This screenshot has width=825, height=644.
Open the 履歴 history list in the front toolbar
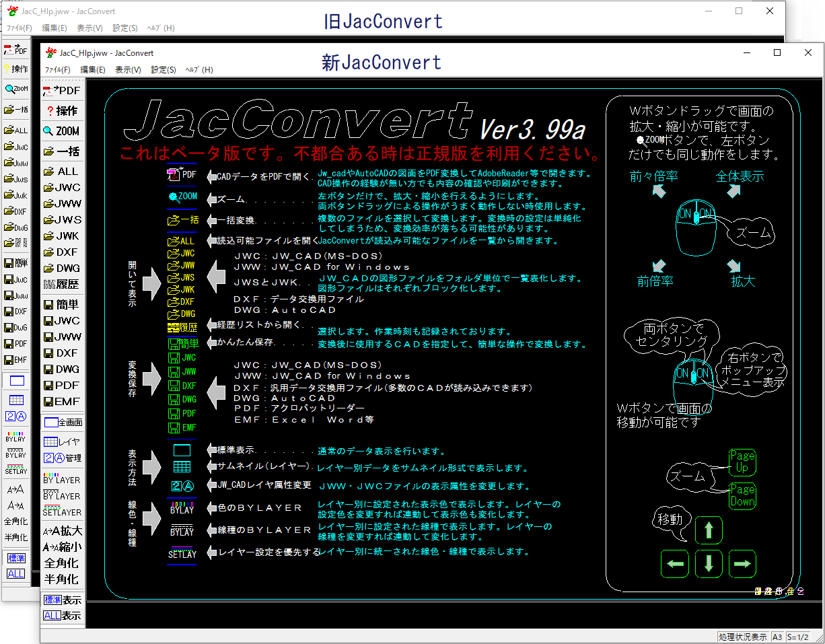point(61,284)
